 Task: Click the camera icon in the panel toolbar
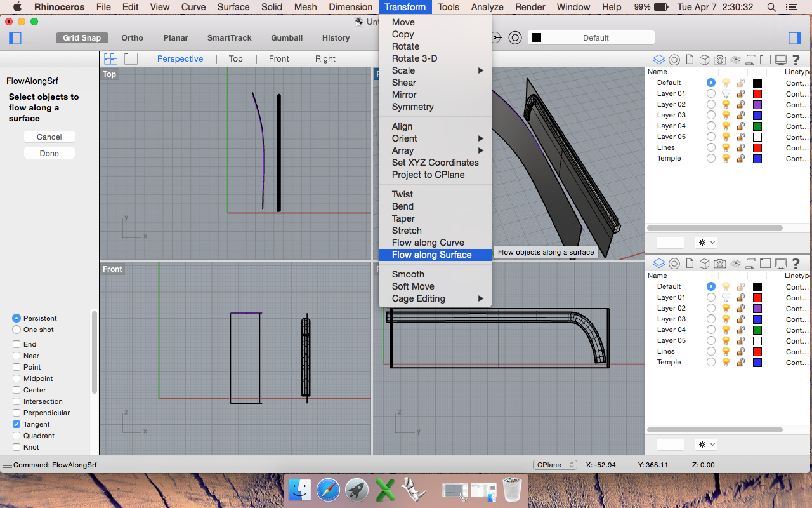(719, 59)
